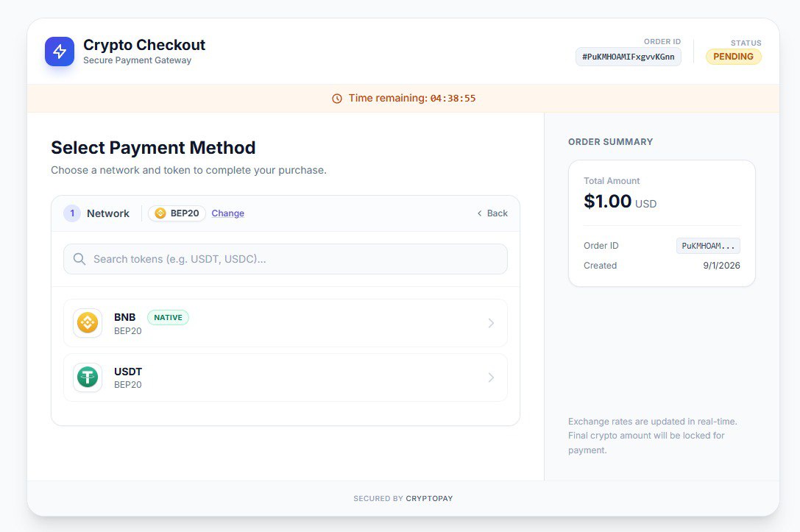This screenshot has width=800, height=532.
Task: Choose the BNB native token option
Action: [285, 323]
